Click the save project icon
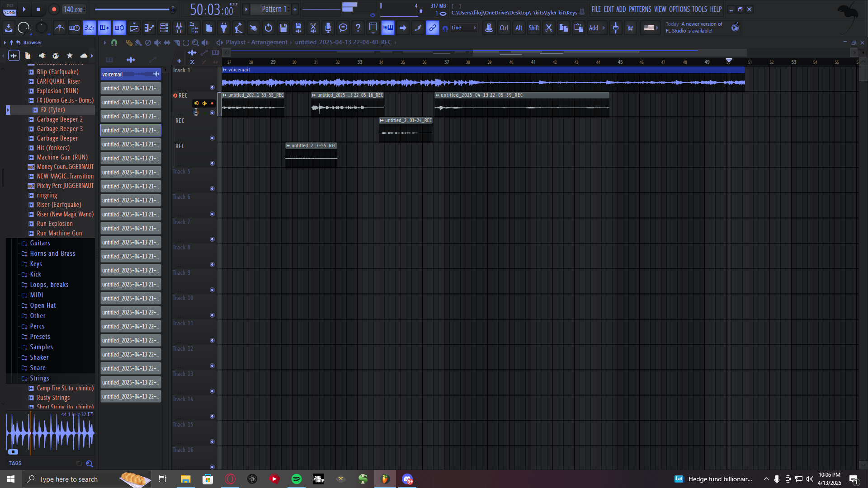 point(283,28)
